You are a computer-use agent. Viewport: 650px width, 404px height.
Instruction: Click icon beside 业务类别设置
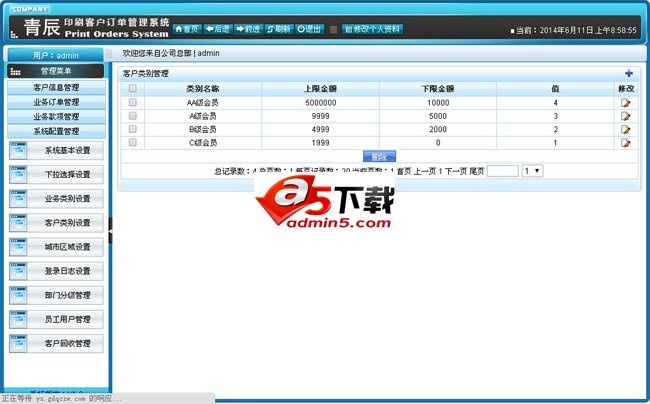18,198
